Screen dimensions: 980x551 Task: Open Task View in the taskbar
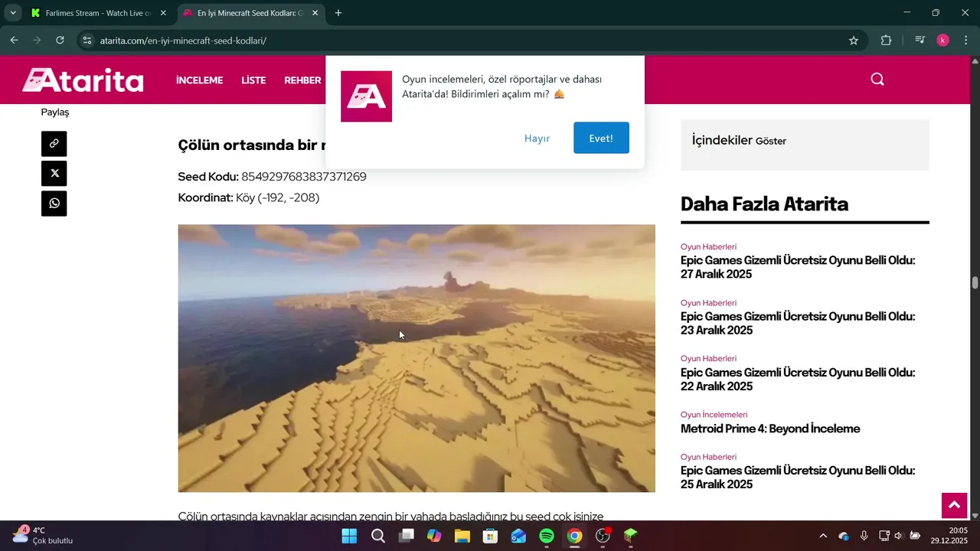(x=407, y=536)
